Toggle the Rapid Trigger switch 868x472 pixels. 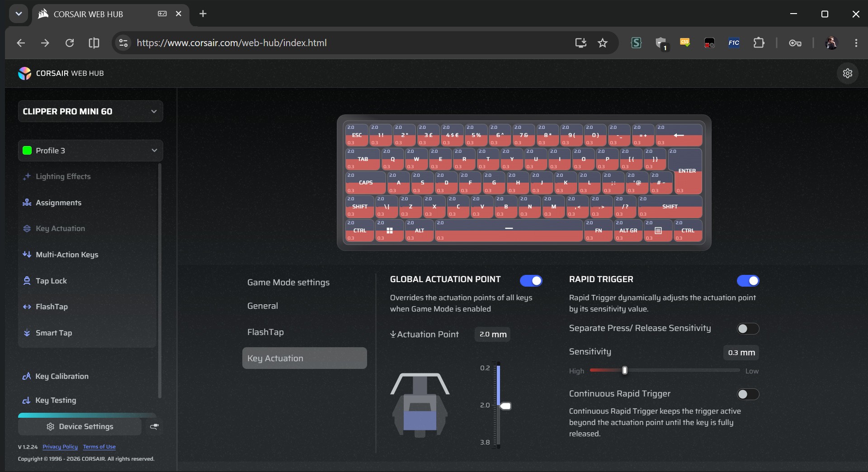coord(748,281)
